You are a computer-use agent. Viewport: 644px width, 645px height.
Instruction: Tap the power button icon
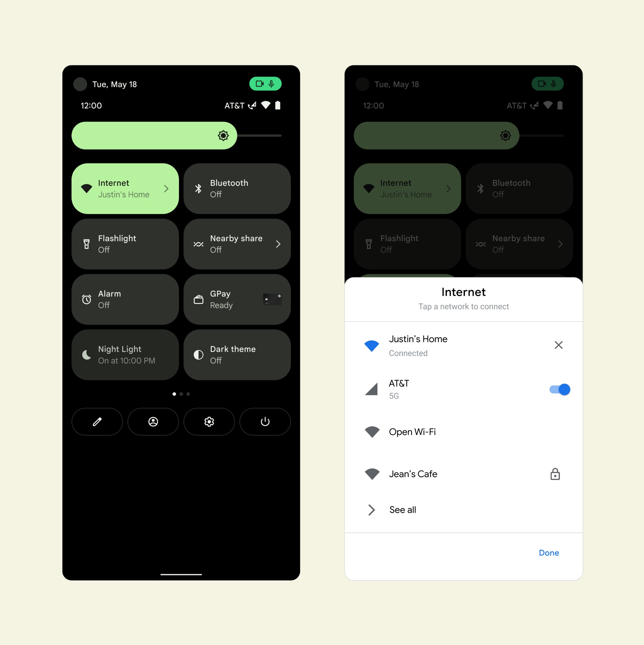click(264, 422)
